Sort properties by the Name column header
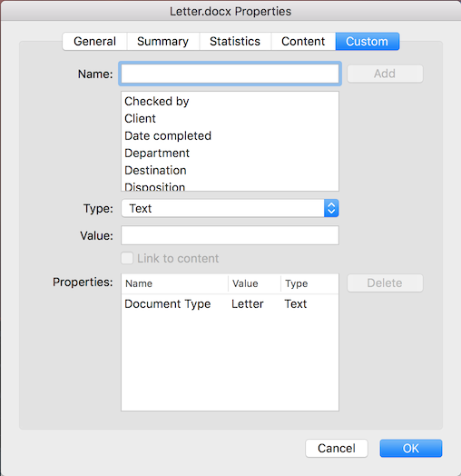 [175, 283]
